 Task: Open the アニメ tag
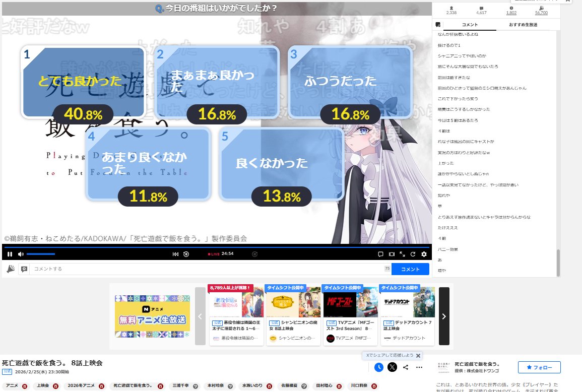tap(12, 385)
